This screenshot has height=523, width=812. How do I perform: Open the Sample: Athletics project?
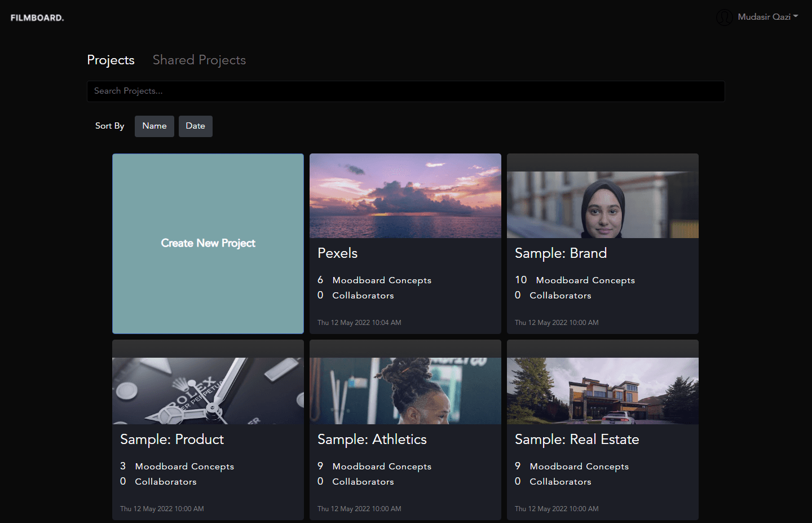[372, 439]
